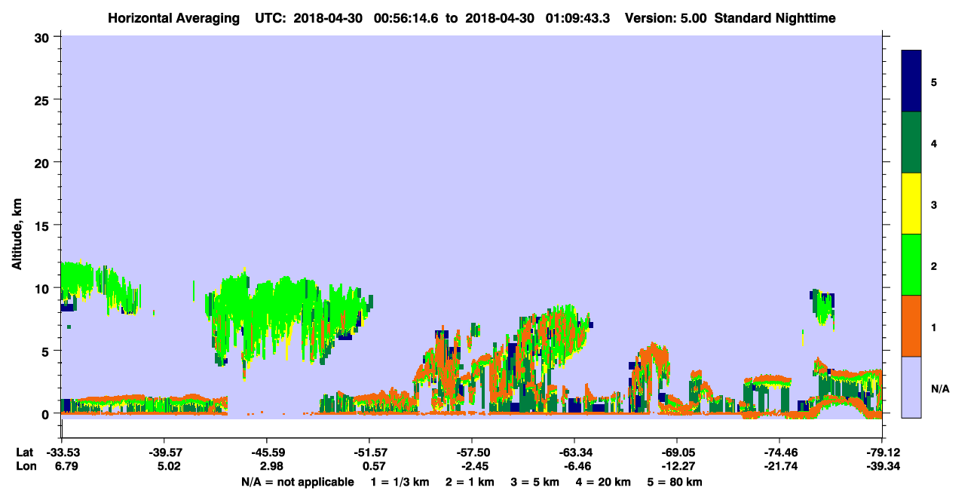The image size is (980, 503).
Task: Click the 'N/A = not applicable' legend text
Action: click(x=297, y=482)
